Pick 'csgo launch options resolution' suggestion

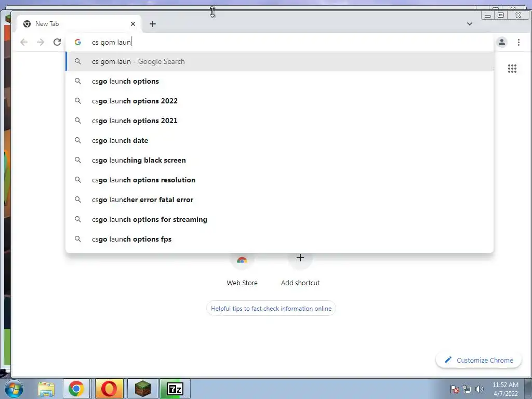click(x=280, y=180)
